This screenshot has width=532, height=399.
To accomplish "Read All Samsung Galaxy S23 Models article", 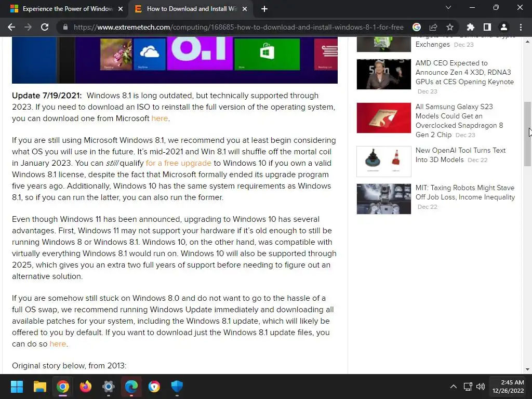I will [459, 121].
